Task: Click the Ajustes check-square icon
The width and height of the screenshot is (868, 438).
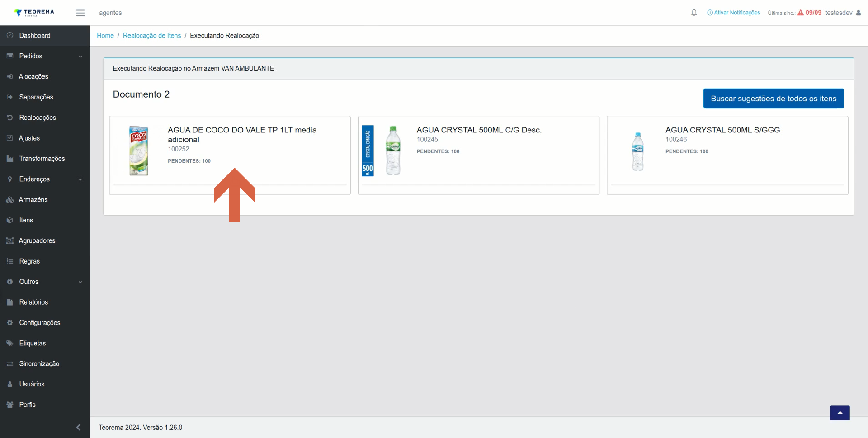Action: (10, 138)
